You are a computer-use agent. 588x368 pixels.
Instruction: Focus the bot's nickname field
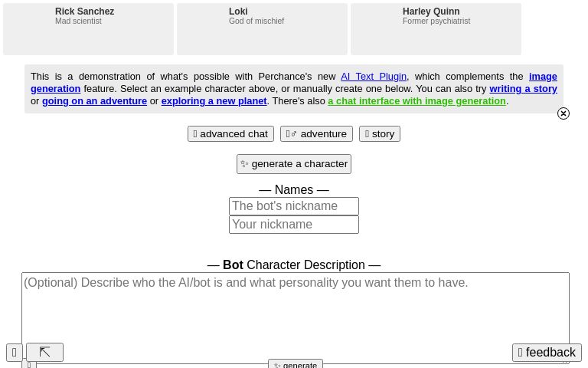(x=294, y=206)
